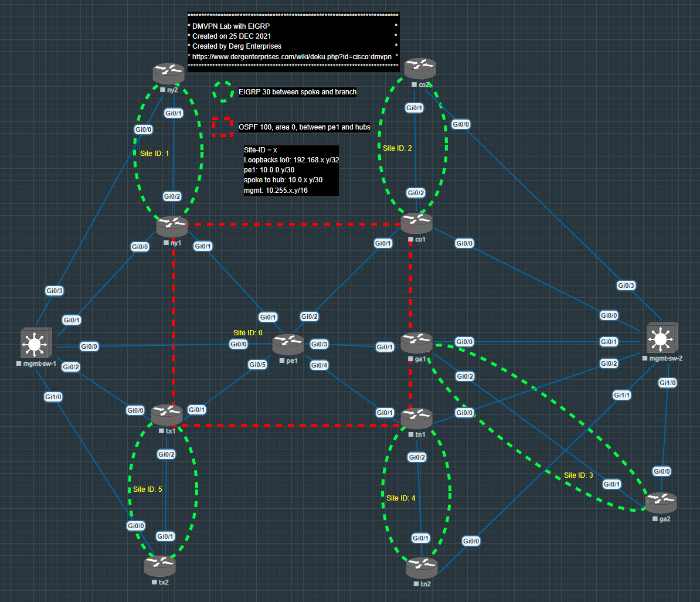Click the tx2 router icon
The height and width of the screenshot is (602, 700).
tap(159, 565)
